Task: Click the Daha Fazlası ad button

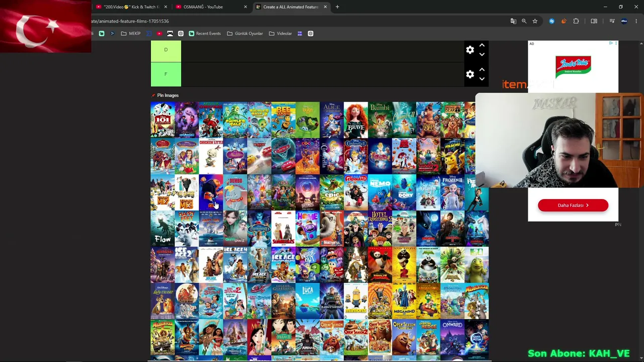Action: tap(573, 205)
